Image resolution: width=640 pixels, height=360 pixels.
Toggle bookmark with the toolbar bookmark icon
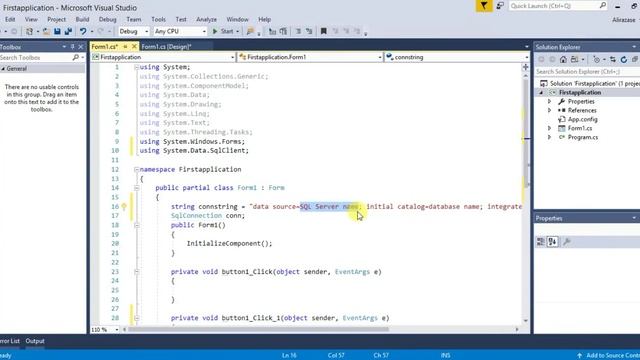324,31
